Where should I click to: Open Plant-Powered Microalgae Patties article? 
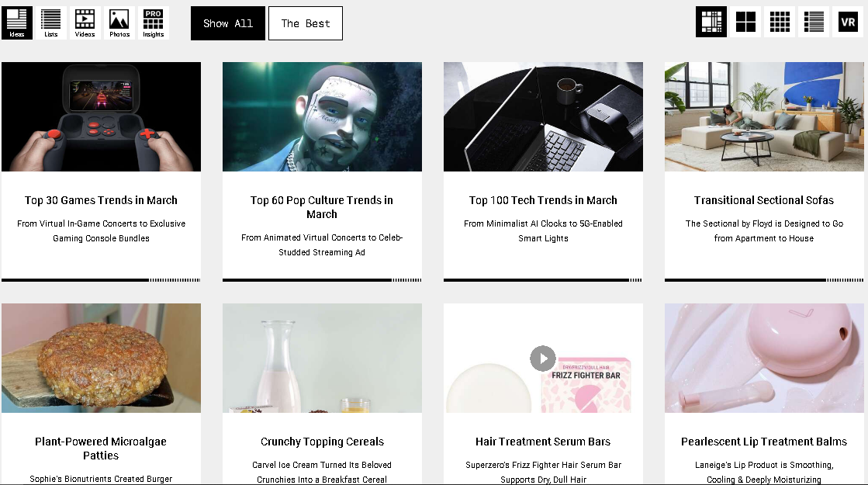pos(101,449)
